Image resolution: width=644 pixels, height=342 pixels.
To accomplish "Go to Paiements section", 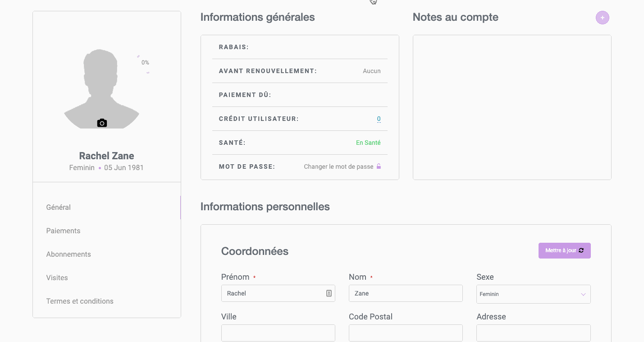I will 63,231.
